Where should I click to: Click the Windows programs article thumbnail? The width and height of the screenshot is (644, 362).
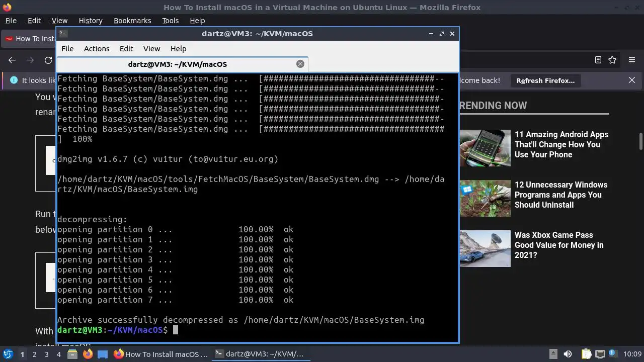point(485,198)
